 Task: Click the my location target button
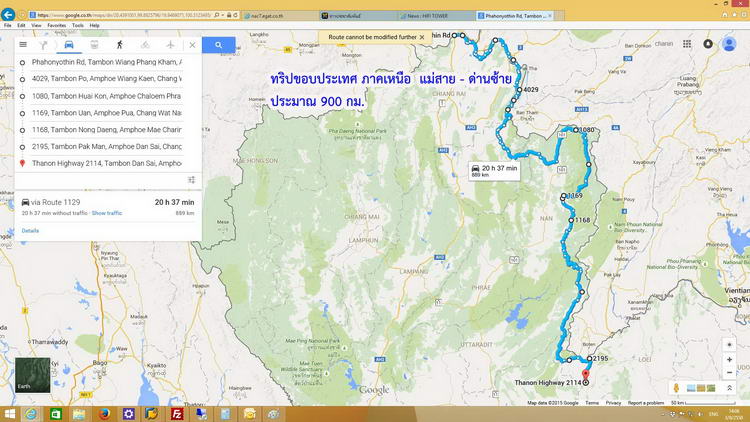click(x=729, y=344)
